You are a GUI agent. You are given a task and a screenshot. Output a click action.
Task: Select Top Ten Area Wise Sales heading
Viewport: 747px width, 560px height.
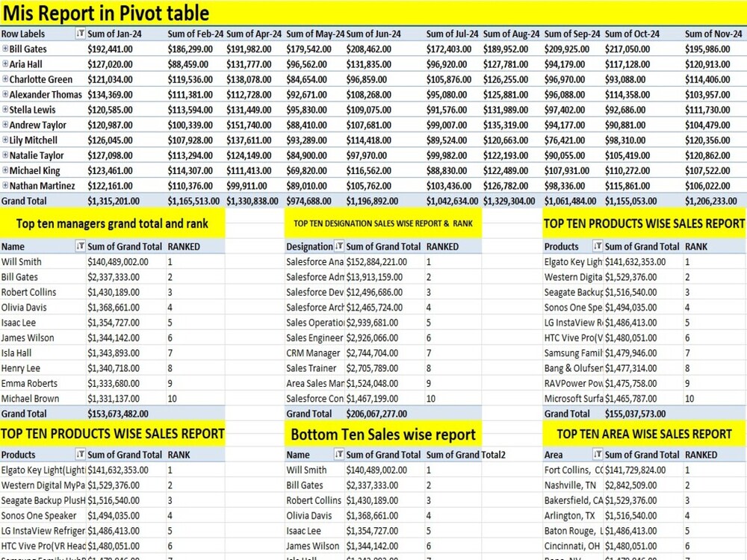[644, 434]
